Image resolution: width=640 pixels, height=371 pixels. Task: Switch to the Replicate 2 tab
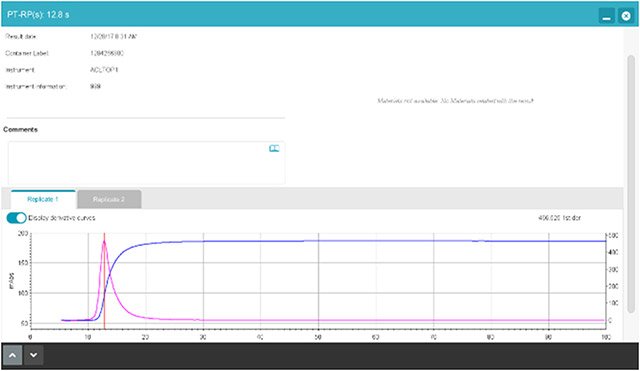[109, 199]
